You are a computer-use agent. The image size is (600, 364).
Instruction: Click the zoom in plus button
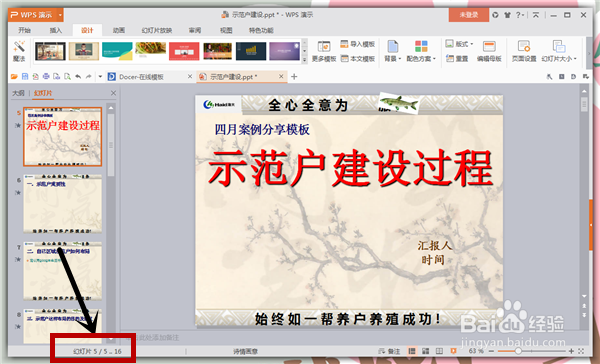pyautogui.click(x=571, y=351)
